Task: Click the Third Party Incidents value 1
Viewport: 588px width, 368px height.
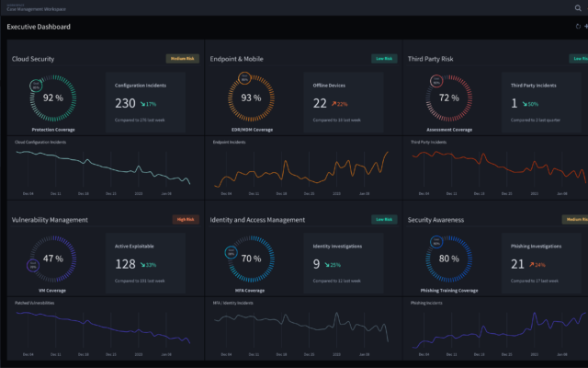Action: tap(514, 103)
